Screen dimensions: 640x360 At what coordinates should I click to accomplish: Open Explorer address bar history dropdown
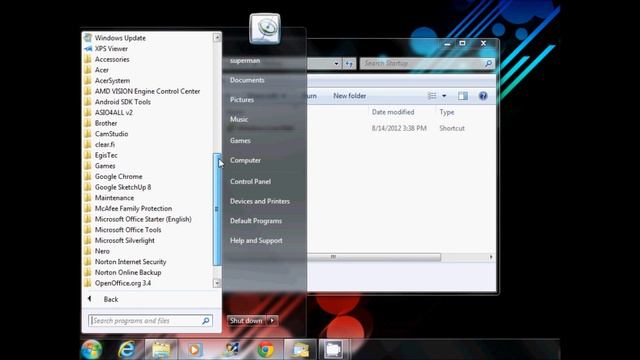336,64
